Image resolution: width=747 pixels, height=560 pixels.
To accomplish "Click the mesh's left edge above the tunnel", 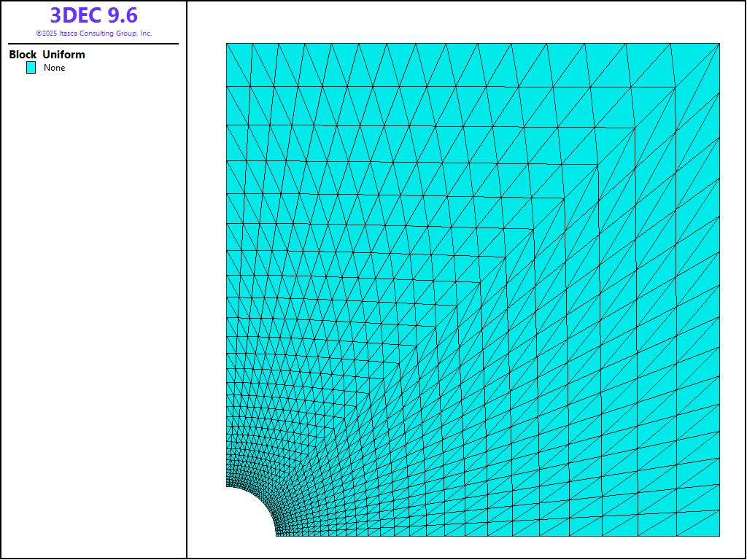I will pyautogui.click(x=227, y=292).
